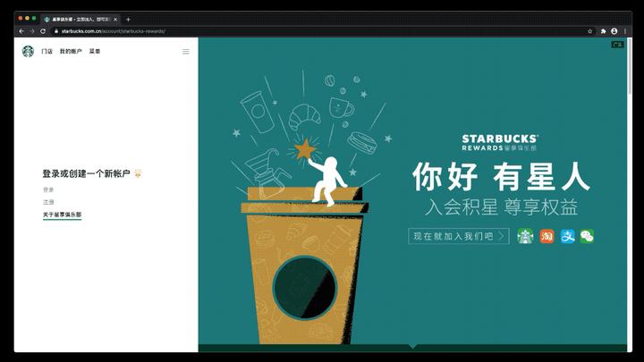Click the lock icon in address bar
Viewport: 644px width, 362px height.
pos(56,31)
